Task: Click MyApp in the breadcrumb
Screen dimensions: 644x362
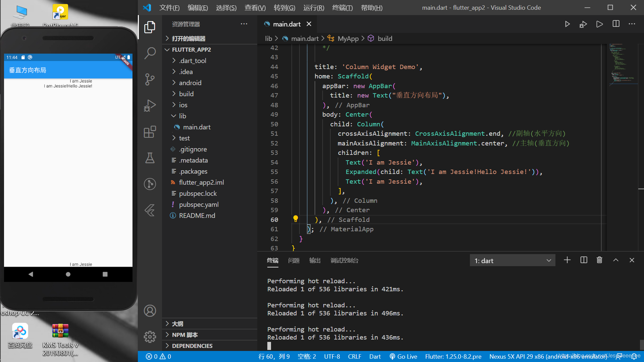Action: (x=348, y=39)
